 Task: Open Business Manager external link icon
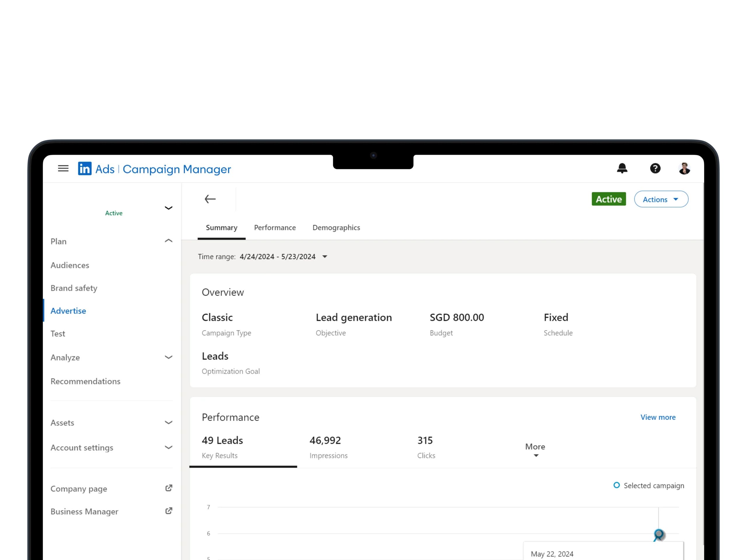coord(169,511)
